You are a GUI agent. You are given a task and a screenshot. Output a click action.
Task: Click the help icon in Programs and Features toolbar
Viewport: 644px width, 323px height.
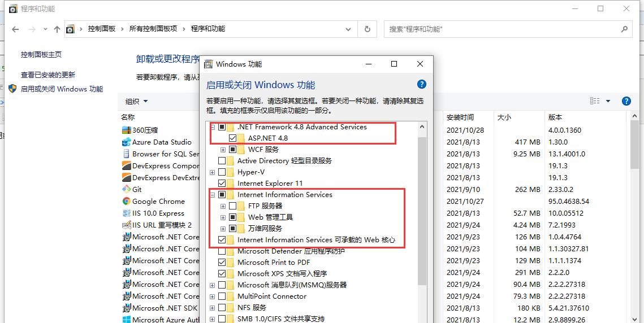tap(626, 101)
